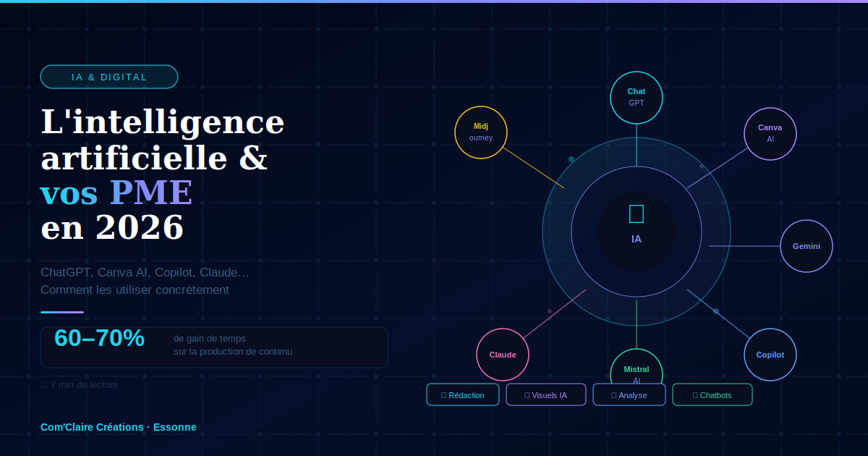The image size is (868, 456).
Task: Click the pink Claude circle node
Action: (503, 355)
